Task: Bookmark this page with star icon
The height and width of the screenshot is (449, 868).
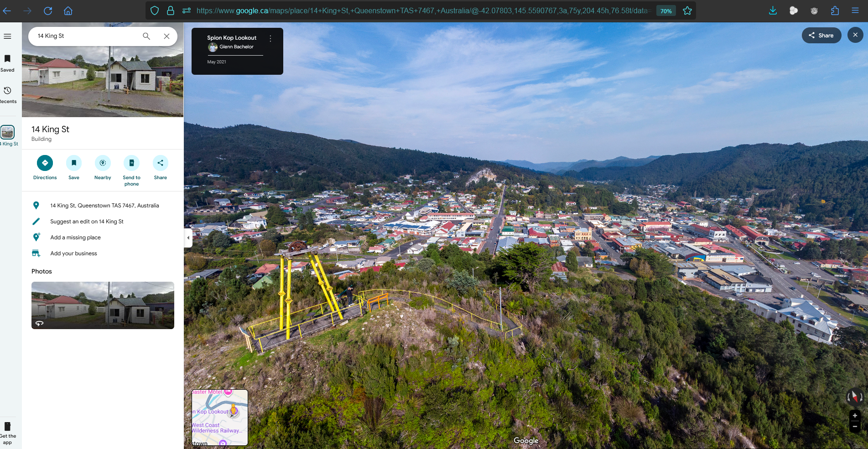Action: coord(687,10)
